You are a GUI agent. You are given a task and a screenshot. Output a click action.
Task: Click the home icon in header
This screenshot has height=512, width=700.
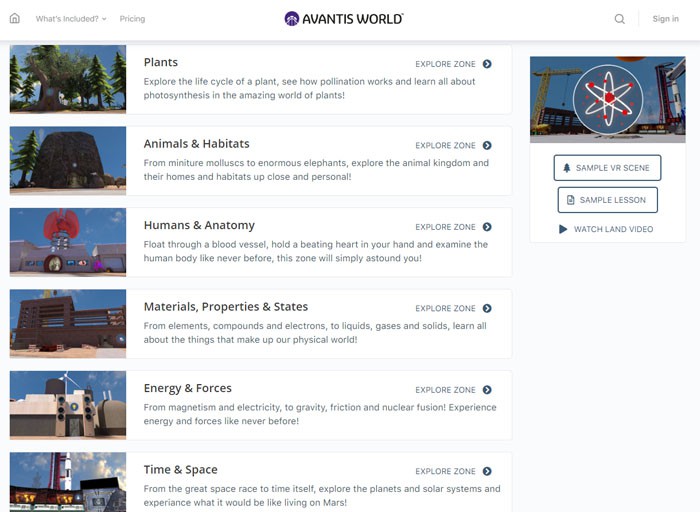pos(14,19)
